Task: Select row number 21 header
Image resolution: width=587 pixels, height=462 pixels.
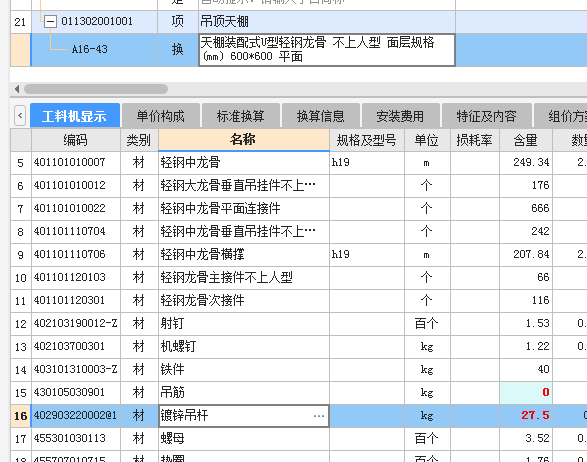Action: pos(20,21)
